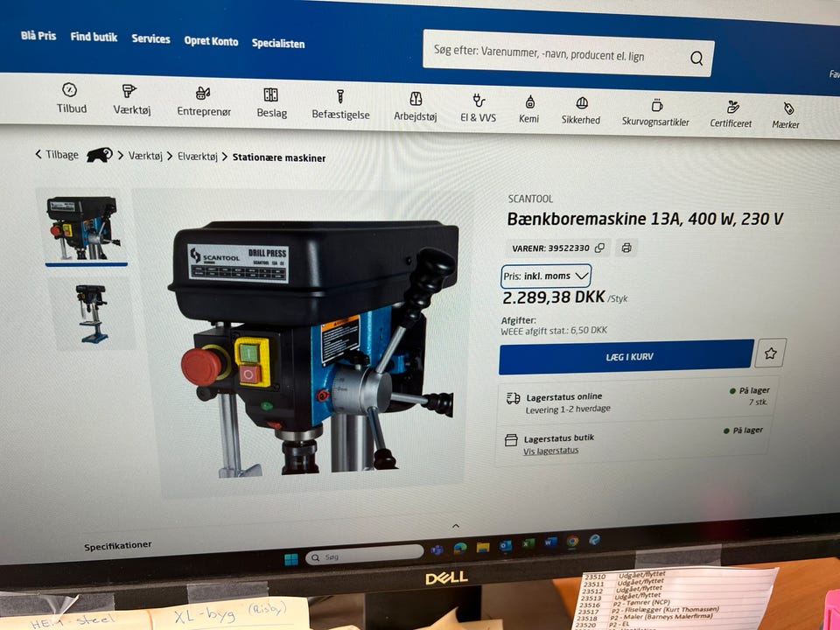Open the Sikkerhed helmet icon category

pos(582,102)
